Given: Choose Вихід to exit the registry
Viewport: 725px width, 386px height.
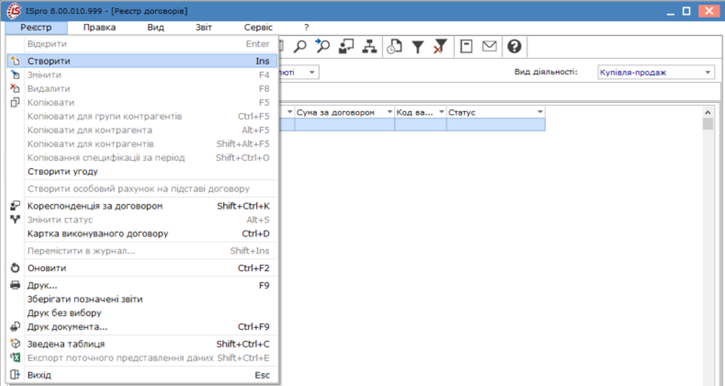Looking at the screenshot, I should pyautogui.click(x=142, y=375).
